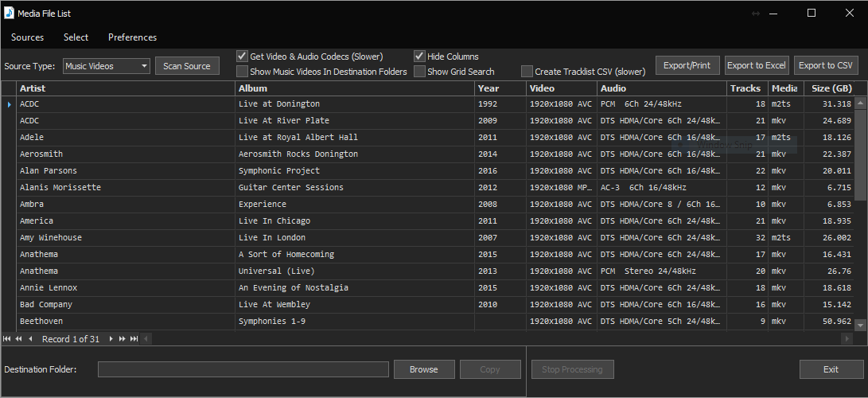Screen dimensions: 868x398
Task: Go to the first record in navigator
Action: pyautogui.click(x=8, y=339)
